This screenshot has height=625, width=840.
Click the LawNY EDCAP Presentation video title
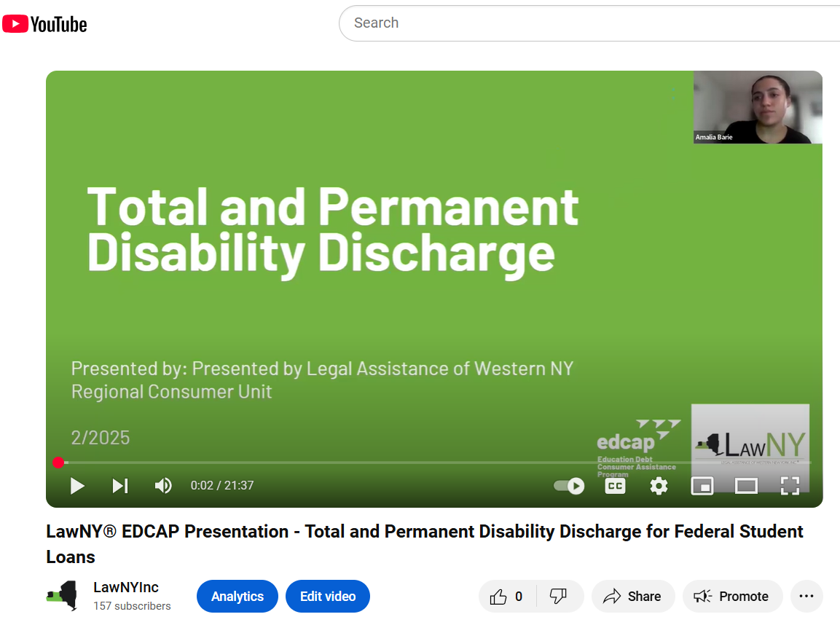click(425, 544)
